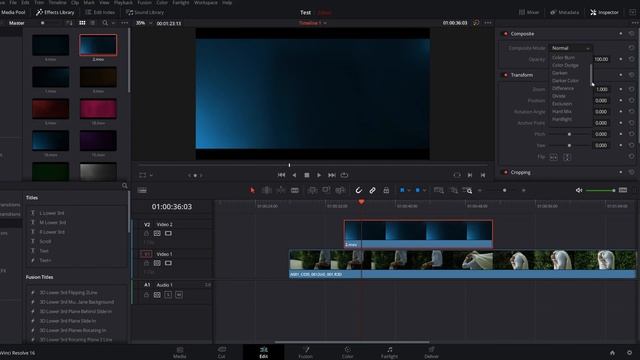Image resolution: width=640 pixels, height=360 pixels.
Task: Adjust the green volume slider
Action: point(601,191)
